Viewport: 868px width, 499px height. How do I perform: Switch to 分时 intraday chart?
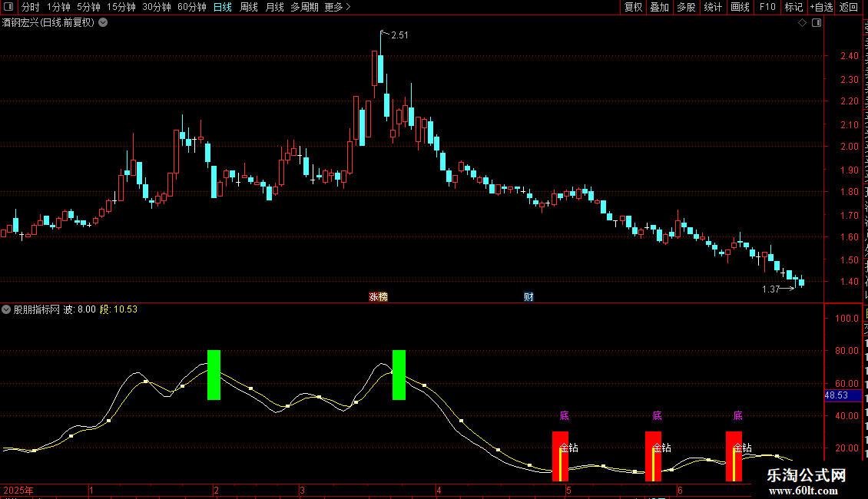(x=31, y=7)
